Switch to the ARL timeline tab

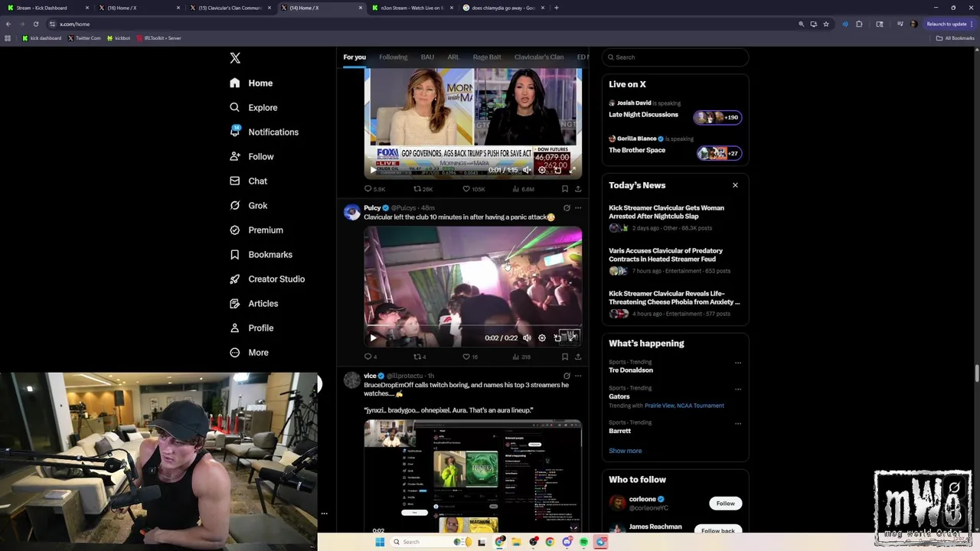[x=453, y=57]
